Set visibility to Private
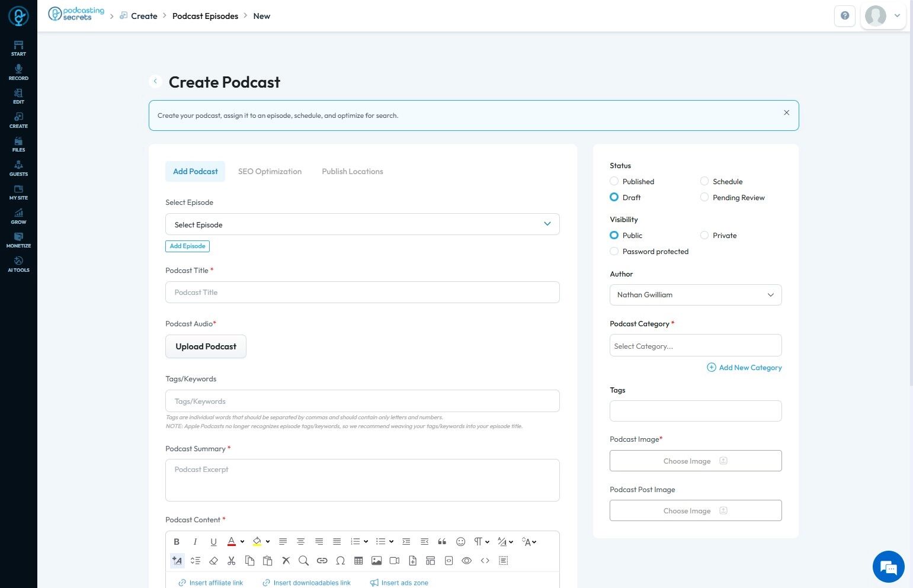This screenshot has width=913, height=588. pyautogui.click(x=719, y=235)
